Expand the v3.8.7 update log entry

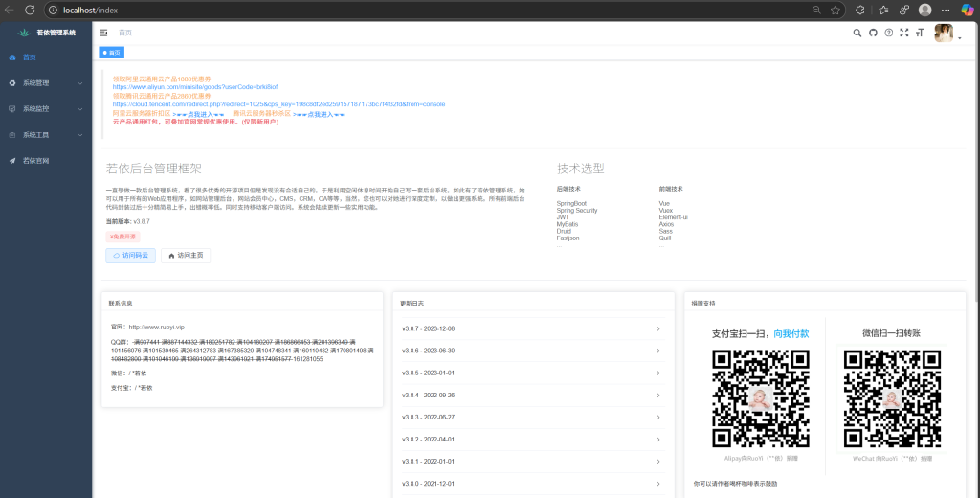point(531,329)
